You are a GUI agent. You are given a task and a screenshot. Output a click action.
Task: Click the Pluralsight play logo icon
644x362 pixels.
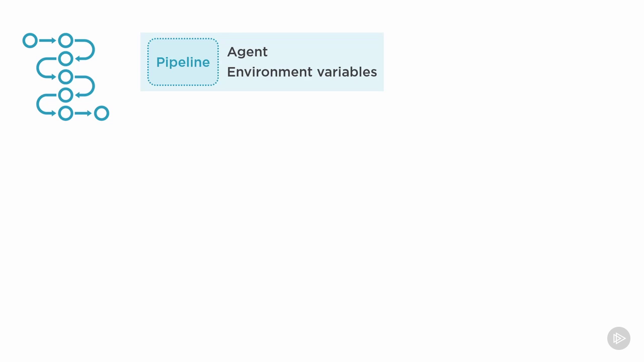tap(619, 338)
